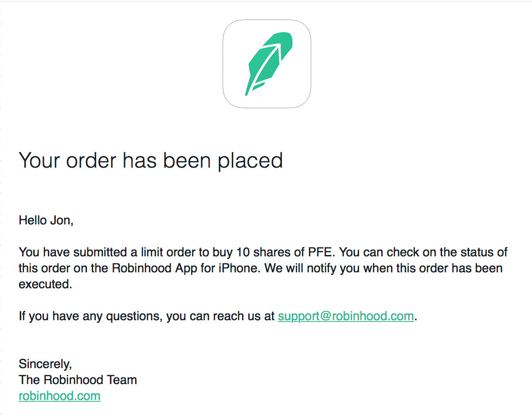Click the Robinhood green feather logo
This screenshot has height=416, width=532.
point(266,64)
